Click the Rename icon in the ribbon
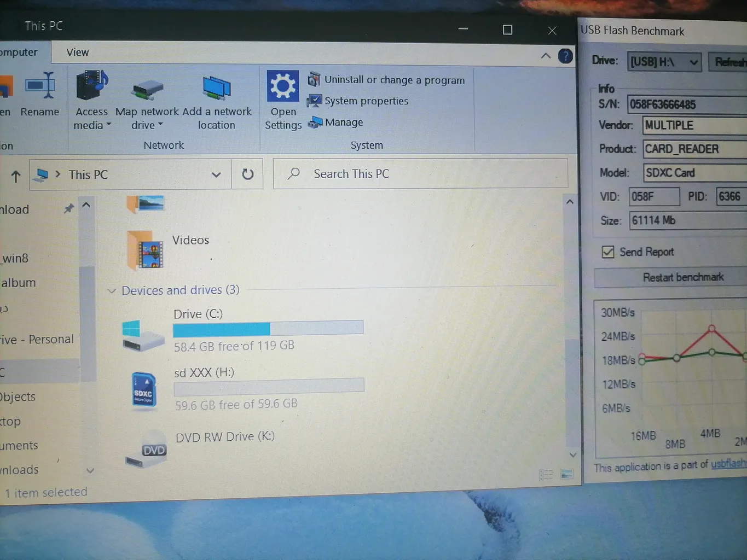 40,87
